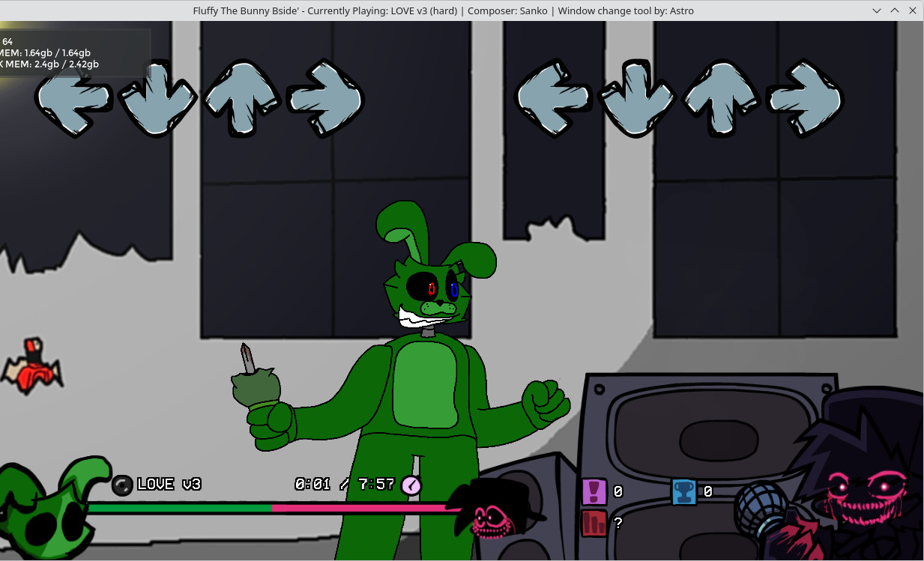Screen dimensions: 924x561
Task: Click the MEM 1.64gb memory counter text
Action: point(45,53)
